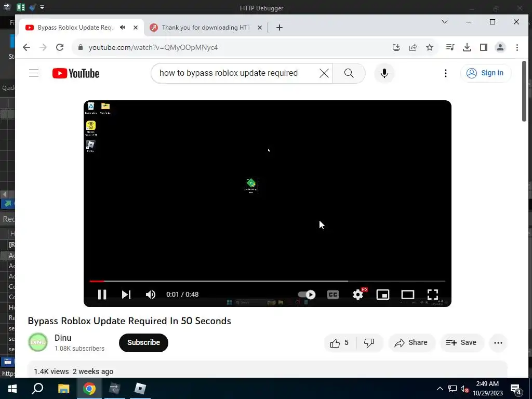This screenshot has width=532, height=399.
Task: Open Roblox from taskbar
Action: pyautogui.click(x=140, y=389)
